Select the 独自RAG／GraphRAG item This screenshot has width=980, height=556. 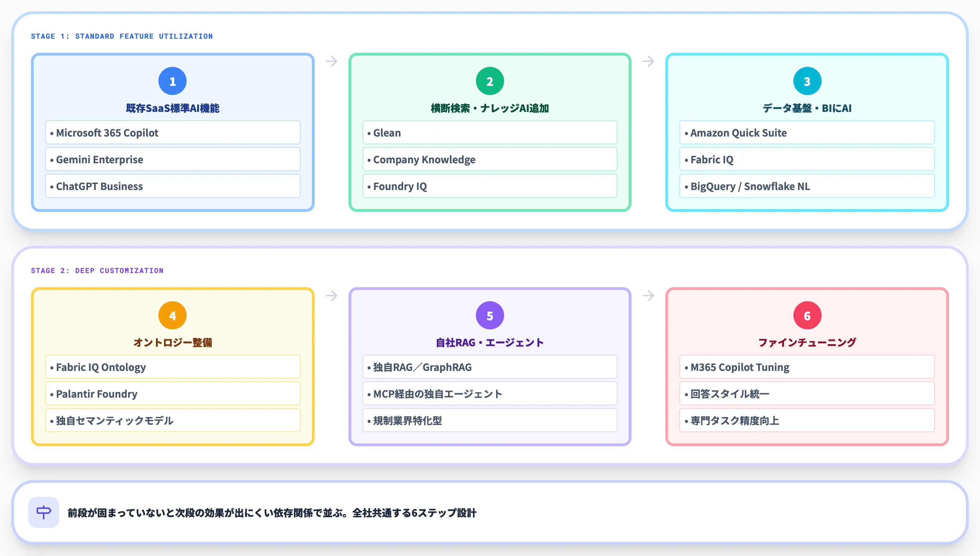490,367
